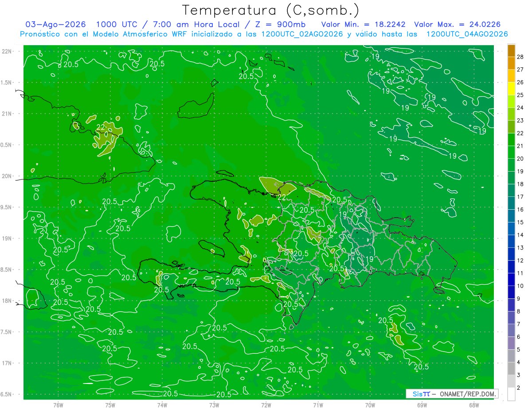Click the '71W' longitude label
The image size is (532, 411).
[318, 405]
